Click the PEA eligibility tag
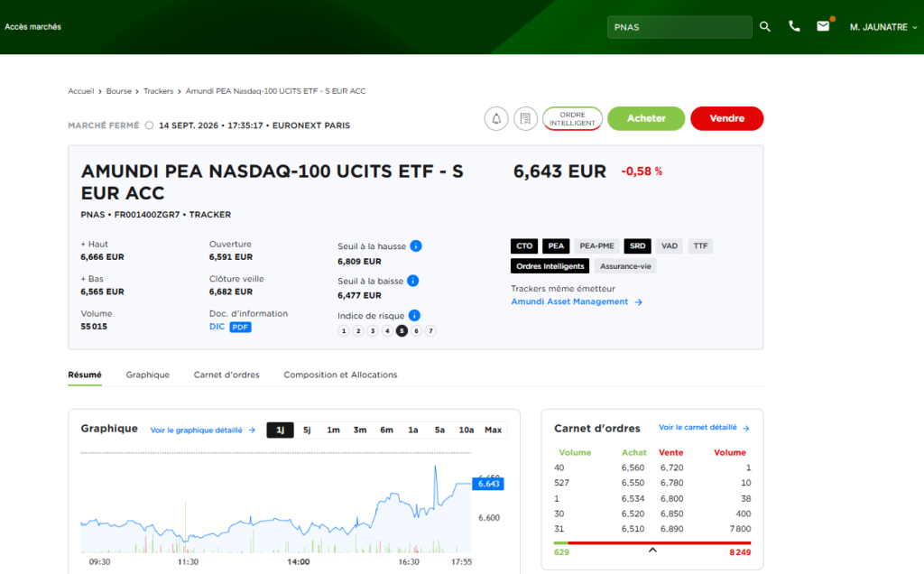 (x=556, y=245)
